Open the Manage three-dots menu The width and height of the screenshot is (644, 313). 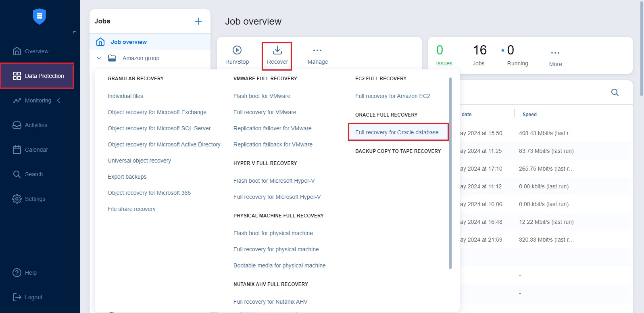pos(317,50)
